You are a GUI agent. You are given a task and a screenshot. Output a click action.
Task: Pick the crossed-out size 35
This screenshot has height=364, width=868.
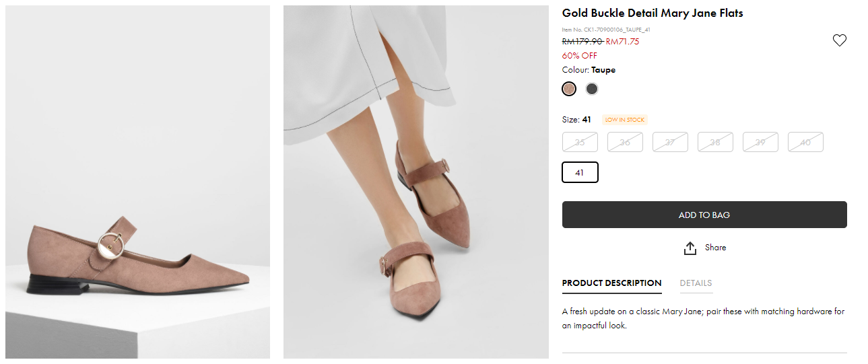click(x=580, y=142)
